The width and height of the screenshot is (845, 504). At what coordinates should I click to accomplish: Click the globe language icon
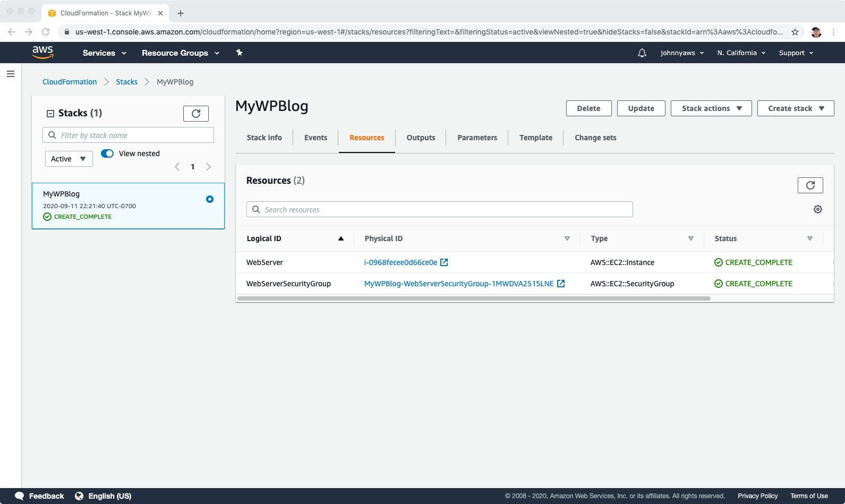(79, 496)
